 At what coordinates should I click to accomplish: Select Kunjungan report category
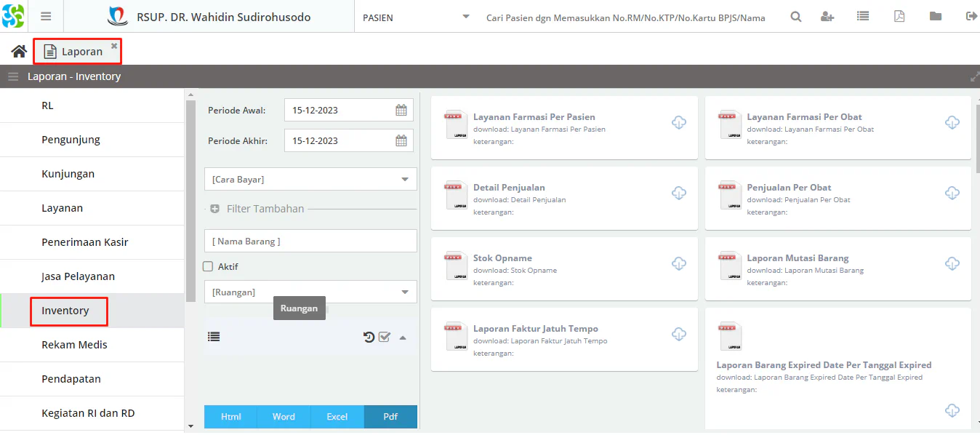(x=92, y=174)
